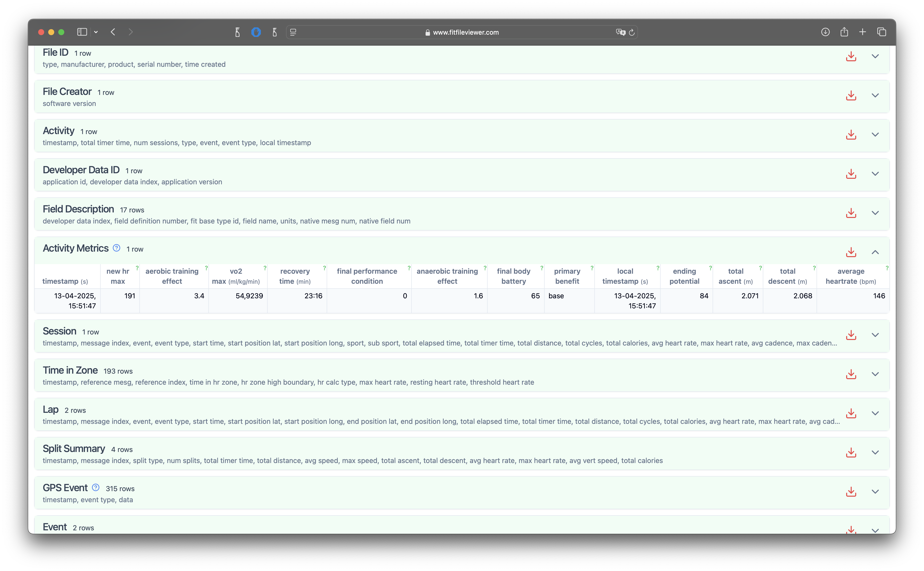This screenshot has height=571, width=924.
Task: Show help for ending potential column
Action: point(710,268)
